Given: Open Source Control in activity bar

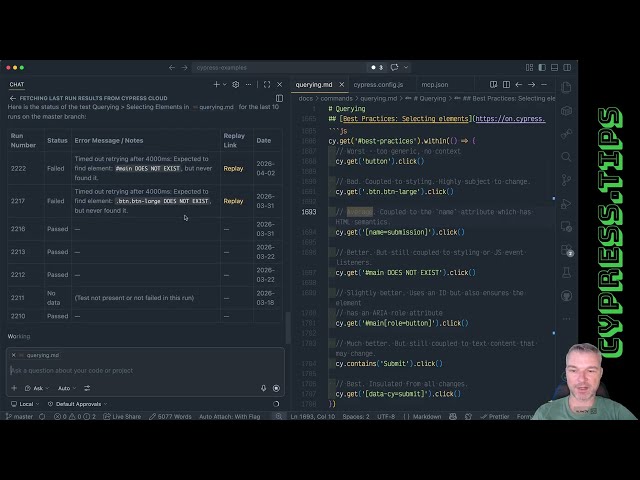Looking at the screenshot, I should click(567, 180).
